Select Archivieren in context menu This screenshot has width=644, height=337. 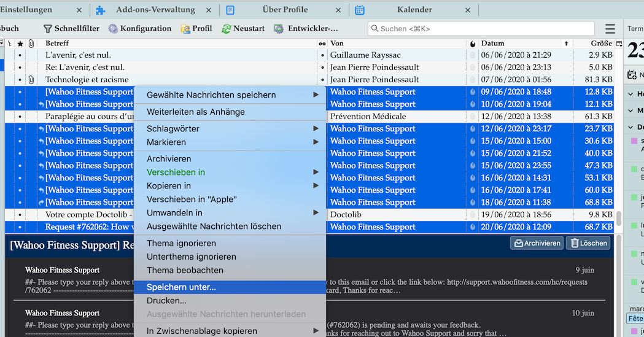pyautogui.click(x=230, y=159)
